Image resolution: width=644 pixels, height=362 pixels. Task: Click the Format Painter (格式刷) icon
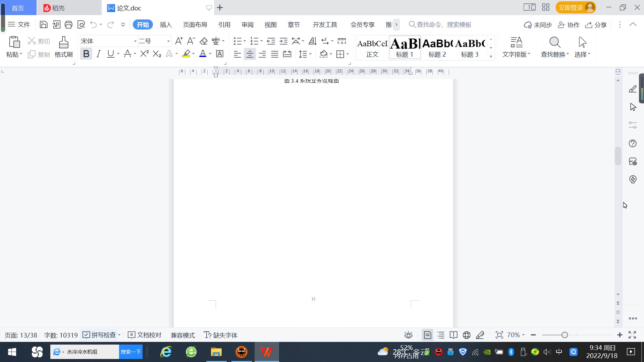tap(63, 43)
